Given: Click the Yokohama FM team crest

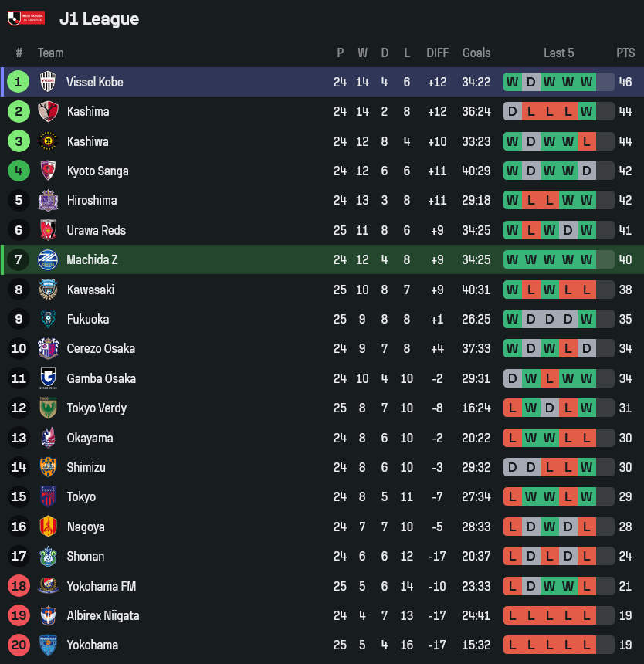Looking at the screenshot, I should (48, 586).
